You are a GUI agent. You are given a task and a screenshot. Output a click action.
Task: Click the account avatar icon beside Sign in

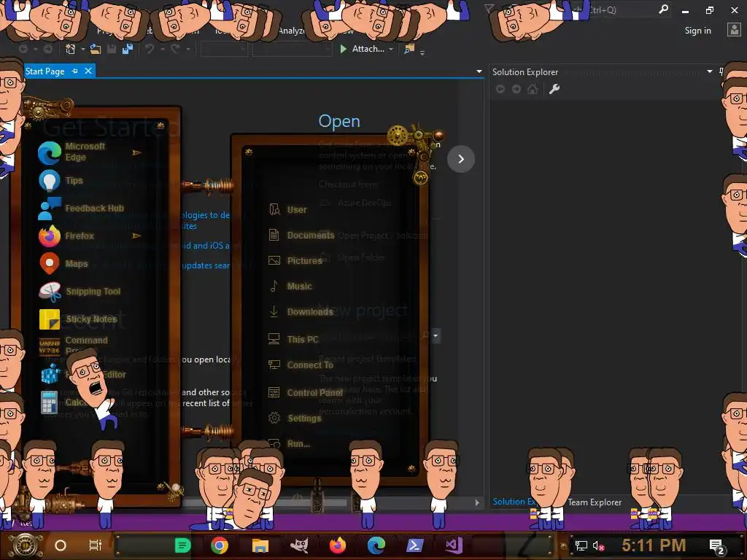734,30
